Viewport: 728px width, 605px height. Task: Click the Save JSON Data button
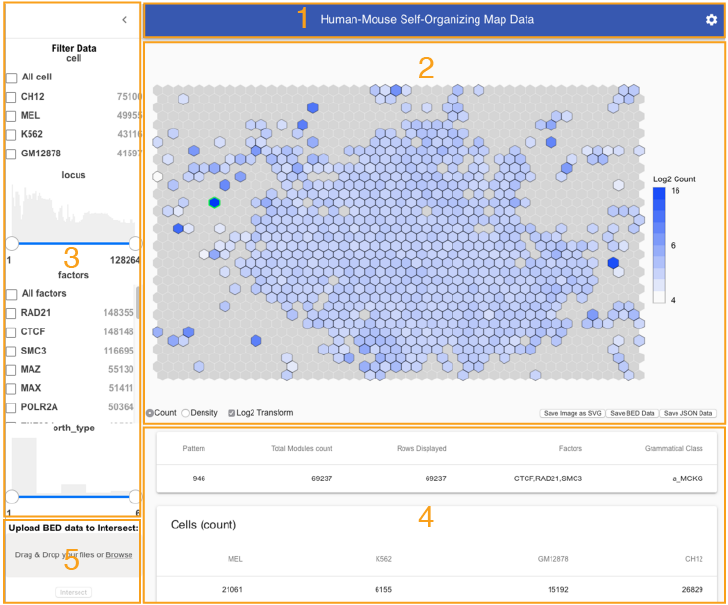(x=688, y=413)
